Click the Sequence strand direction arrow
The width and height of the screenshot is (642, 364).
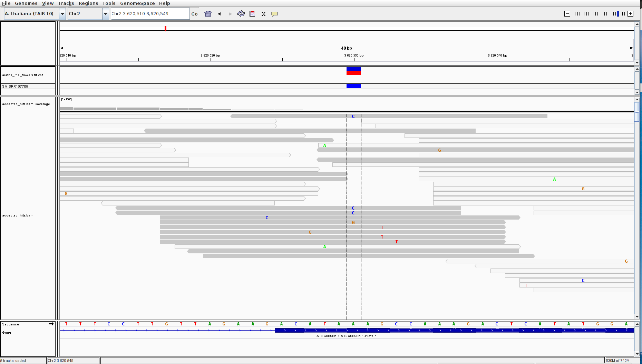[x=51, y=324]
